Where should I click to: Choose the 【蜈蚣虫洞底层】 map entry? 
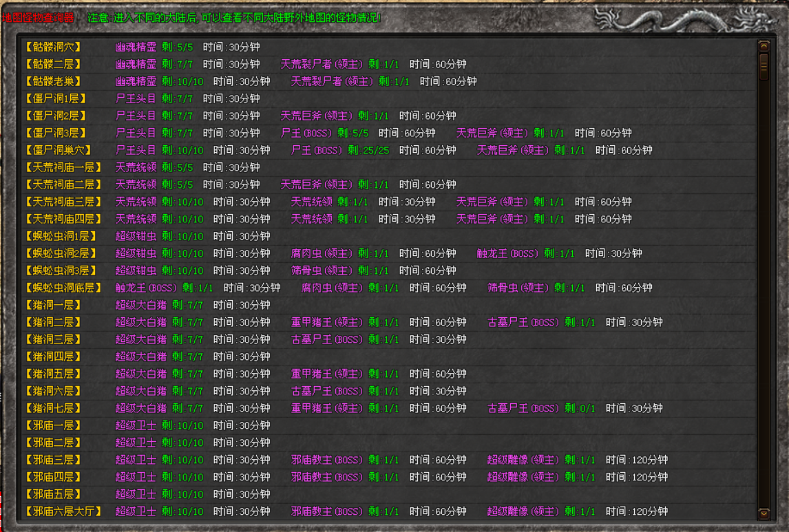click(63, 288)
